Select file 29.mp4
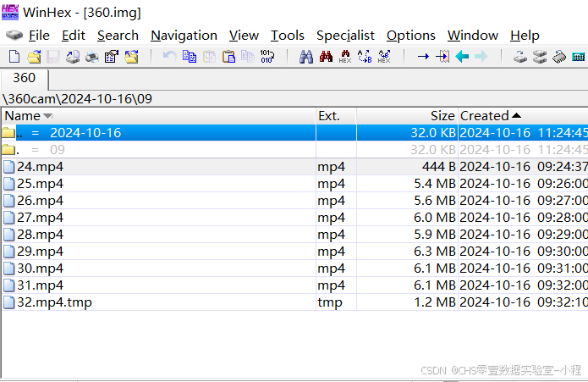The image size is (588, 382). 294,251
